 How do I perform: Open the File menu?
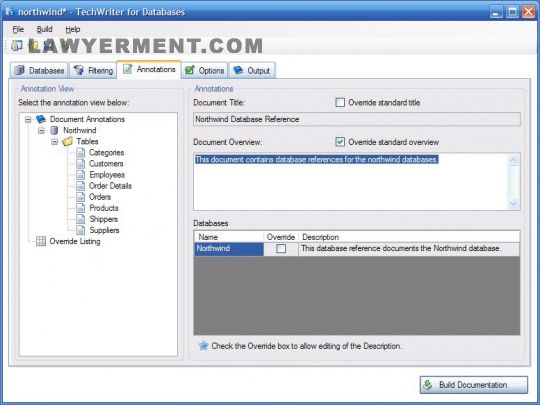coord(18,29)
